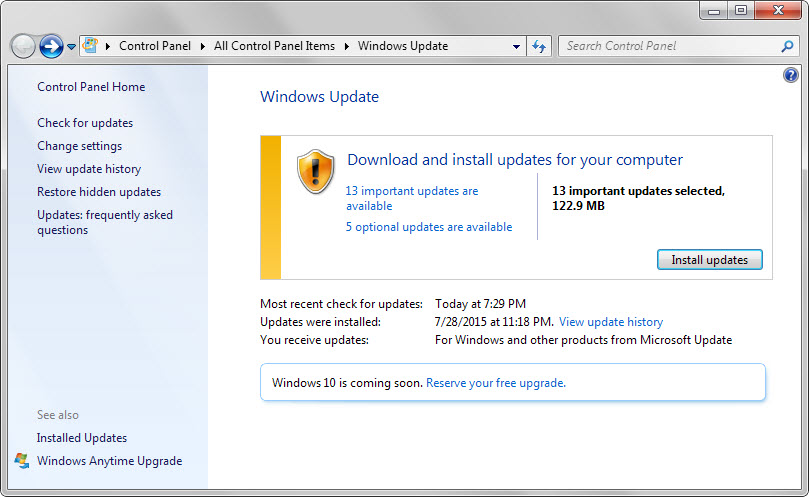
Task: Open Restore hidden updates
Action: click(99, 192)
